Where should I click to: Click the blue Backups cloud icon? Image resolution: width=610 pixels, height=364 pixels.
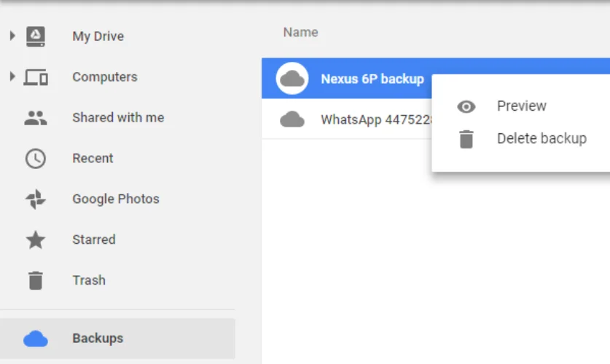[36, 339]
